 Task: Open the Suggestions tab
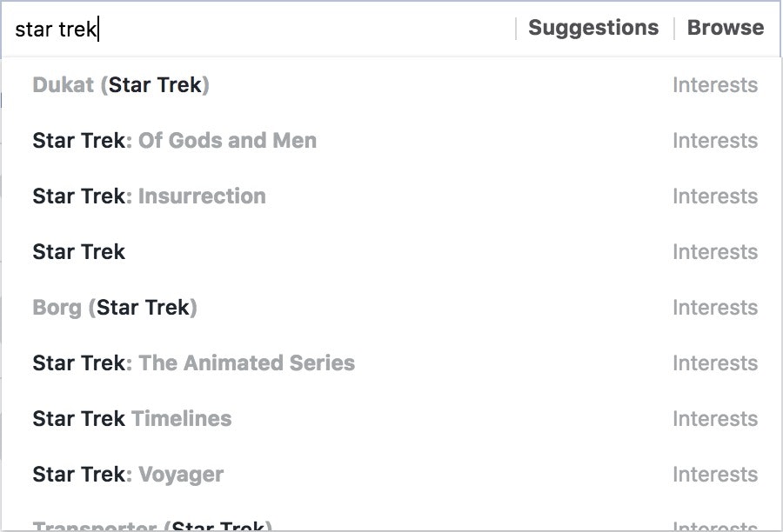pos(593,28)
